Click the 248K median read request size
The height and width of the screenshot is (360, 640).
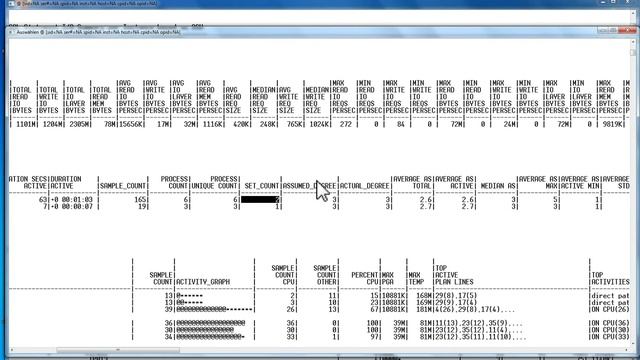coord(267,124)
